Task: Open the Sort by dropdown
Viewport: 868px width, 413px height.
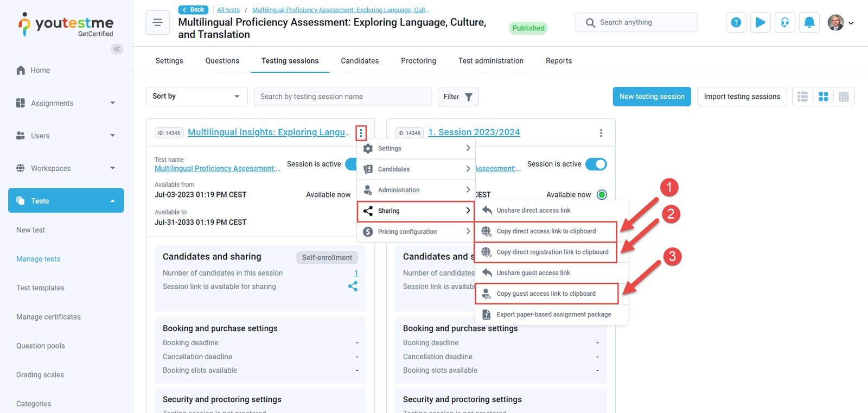Action: (196, 97)
